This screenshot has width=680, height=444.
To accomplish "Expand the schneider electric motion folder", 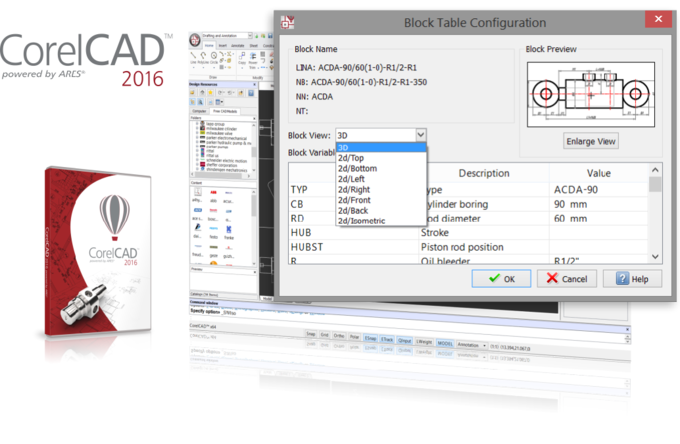I will tap(197, 160).
